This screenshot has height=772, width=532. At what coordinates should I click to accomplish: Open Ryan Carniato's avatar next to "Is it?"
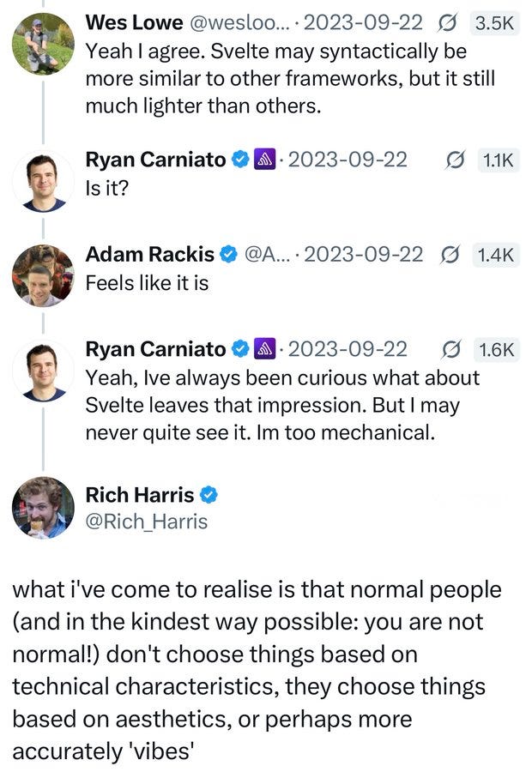click(44, 181)
